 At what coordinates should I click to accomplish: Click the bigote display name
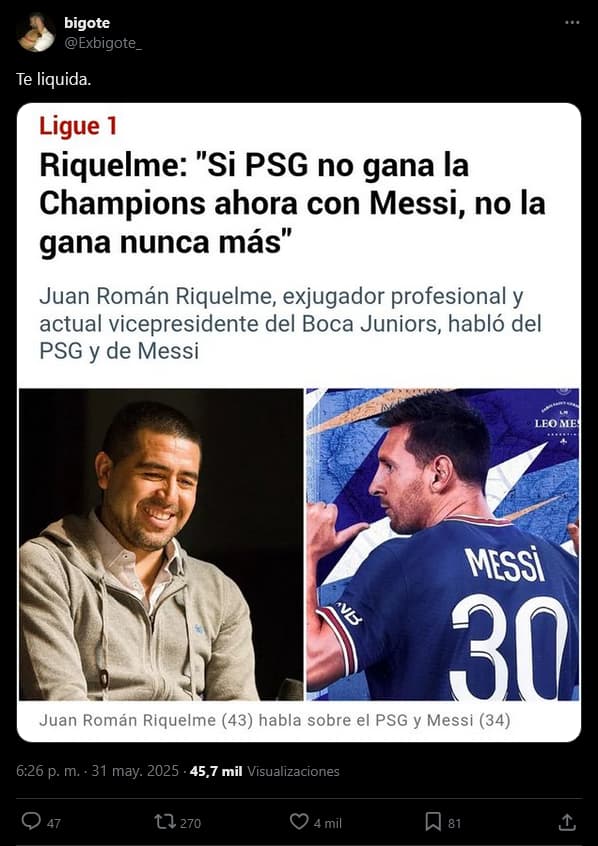click(x=87, y=23)
